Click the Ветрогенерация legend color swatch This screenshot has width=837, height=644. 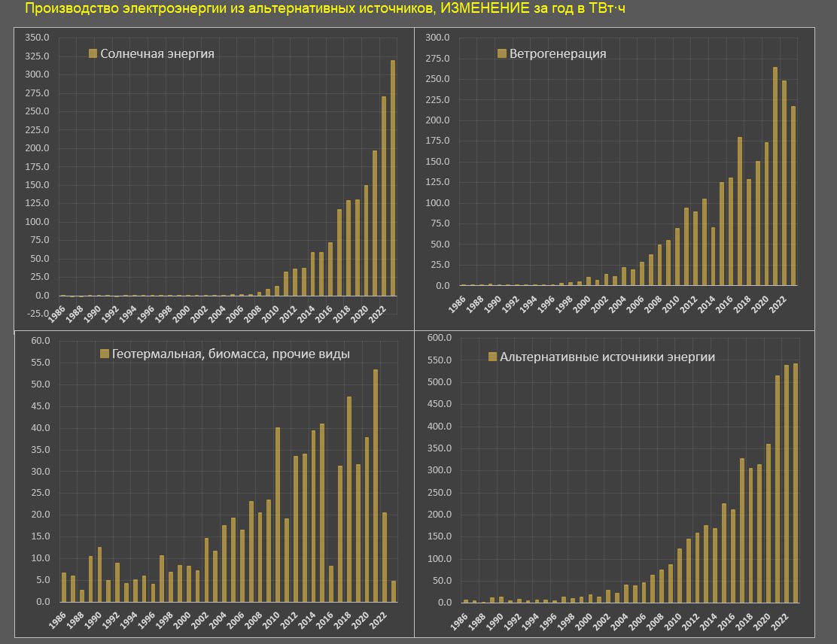[x=502, y=53]
